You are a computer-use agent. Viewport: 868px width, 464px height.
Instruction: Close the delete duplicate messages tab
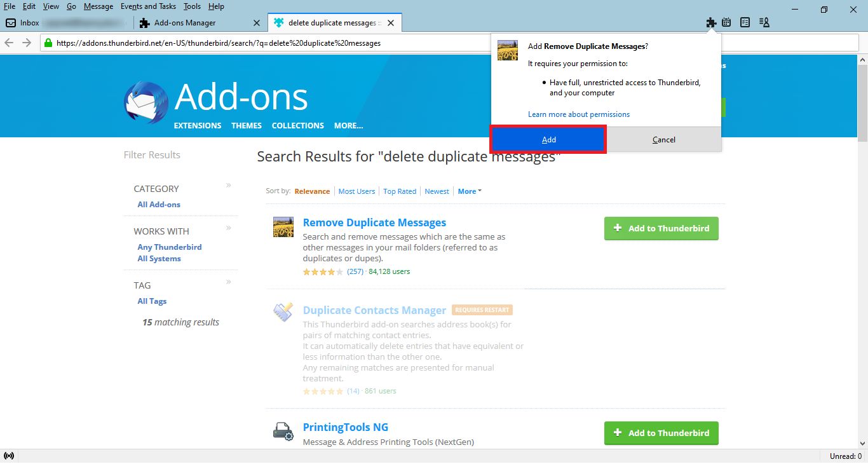click(x=391, y=23)
